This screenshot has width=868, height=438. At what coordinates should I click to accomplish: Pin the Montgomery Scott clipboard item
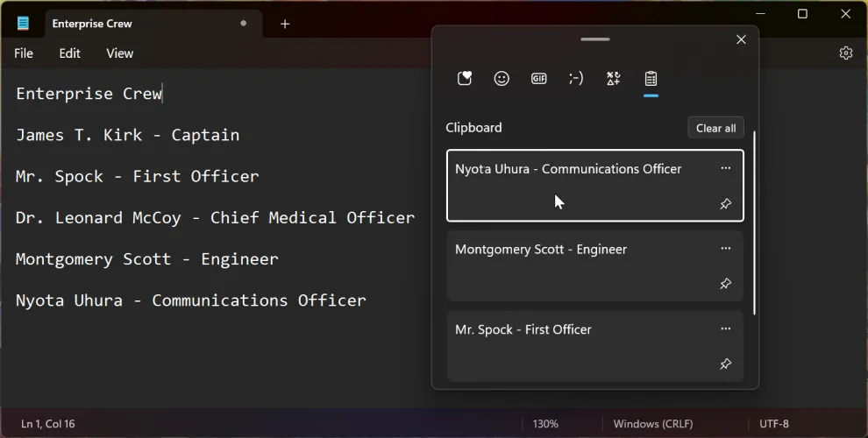point(725,284)
